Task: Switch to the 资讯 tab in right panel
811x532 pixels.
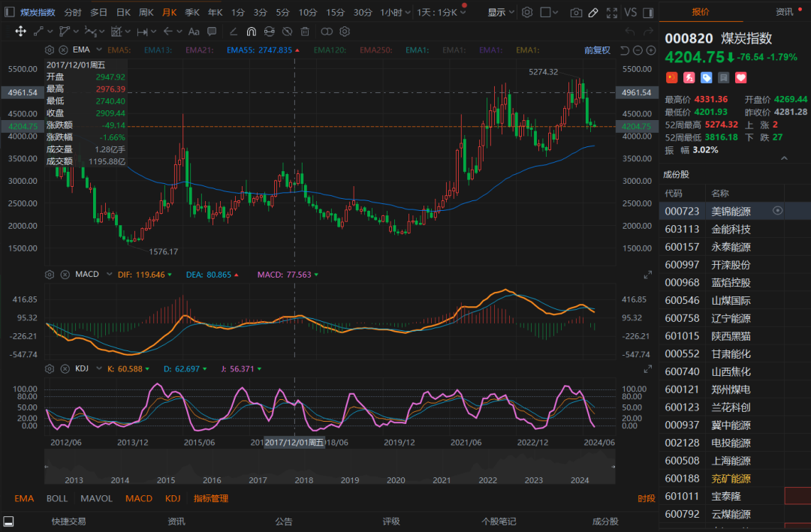Action: (x=784, y=12)
